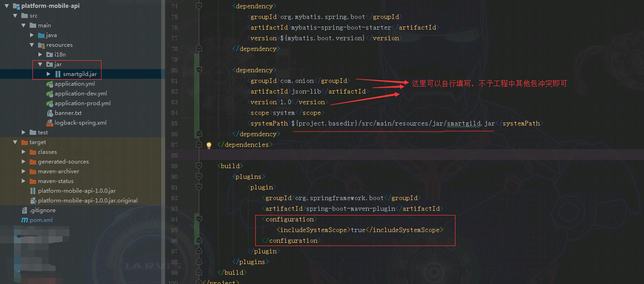Screen dimensions: 644x284
Task: Collapse the main folder arrow
Action: 24,25
